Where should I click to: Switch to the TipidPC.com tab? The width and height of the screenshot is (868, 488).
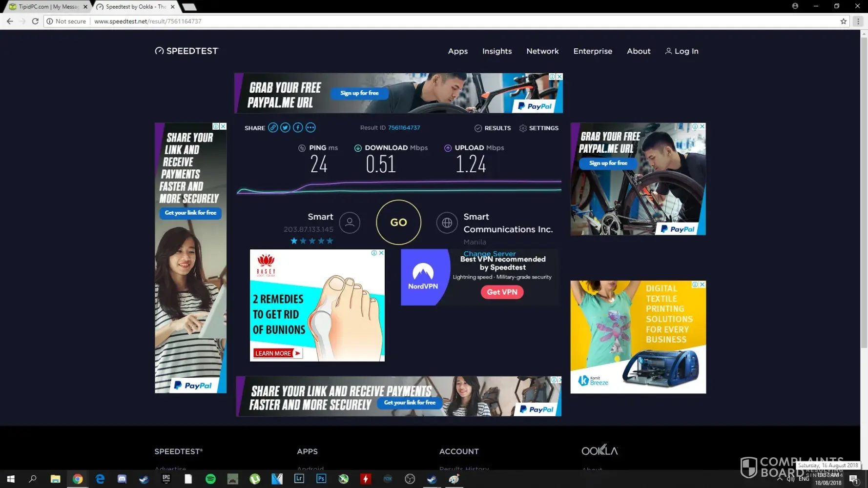[x=46, y=7]
